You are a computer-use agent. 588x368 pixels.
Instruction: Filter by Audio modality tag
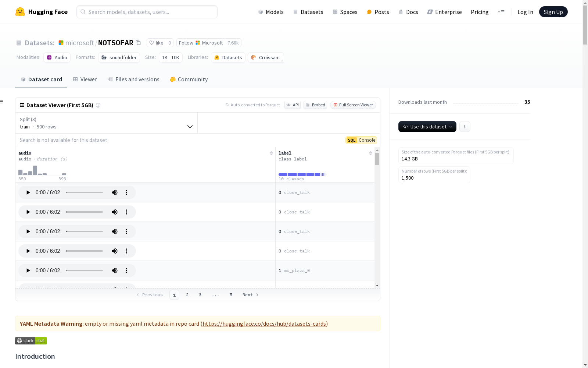[x=57, y=57]
